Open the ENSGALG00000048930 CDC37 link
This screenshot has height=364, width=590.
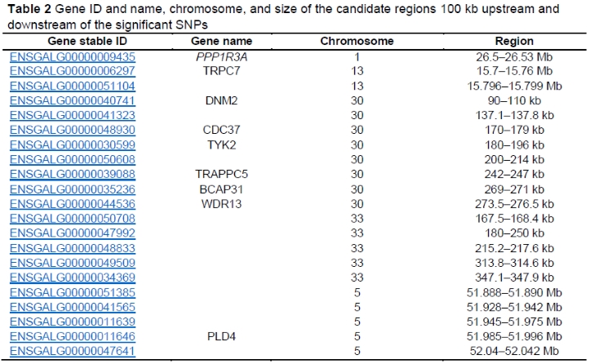[x=73, y=130]
